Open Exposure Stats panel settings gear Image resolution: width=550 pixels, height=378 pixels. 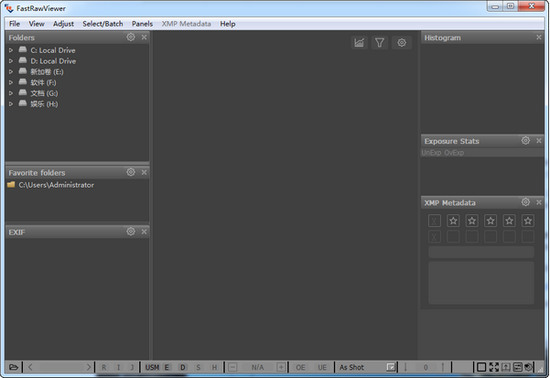525,140
